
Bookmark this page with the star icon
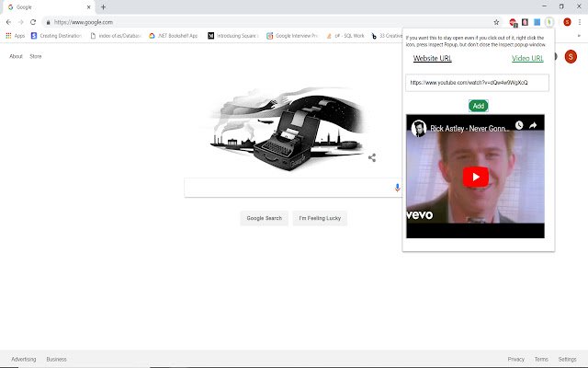pos(496,22)
